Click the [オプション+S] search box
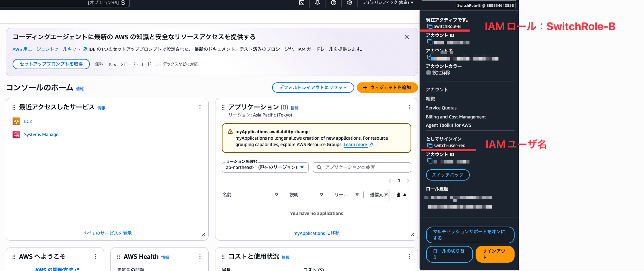The image size is (644, 271). pyautogui.click(x=64, y=3)
